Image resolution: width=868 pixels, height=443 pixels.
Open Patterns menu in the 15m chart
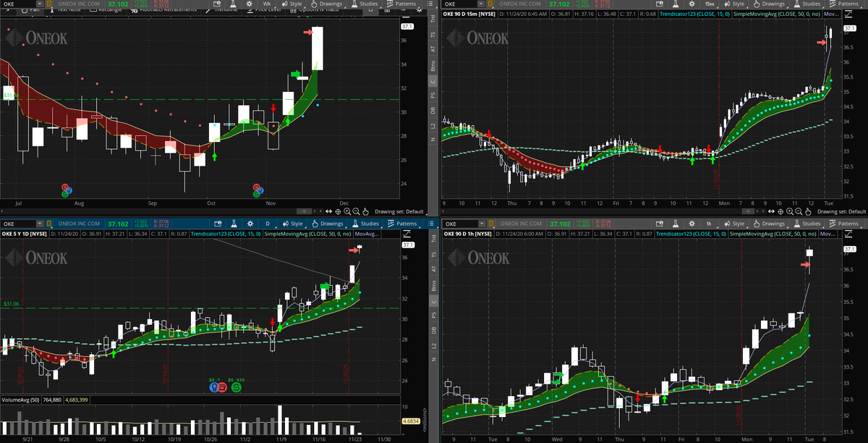[x=844, y=4]
